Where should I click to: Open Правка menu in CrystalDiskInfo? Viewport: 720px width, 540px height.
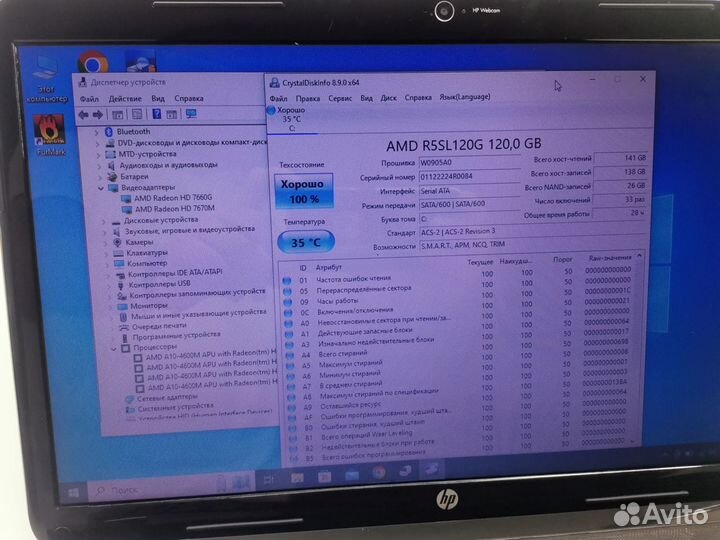point(308,98)
